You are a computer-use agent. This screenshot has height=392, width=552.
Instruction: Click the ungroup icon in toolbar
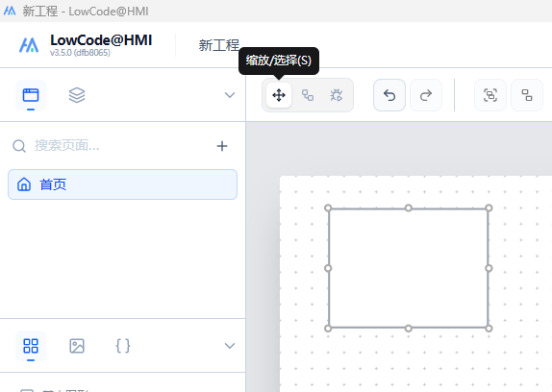(x=527, y=95)
